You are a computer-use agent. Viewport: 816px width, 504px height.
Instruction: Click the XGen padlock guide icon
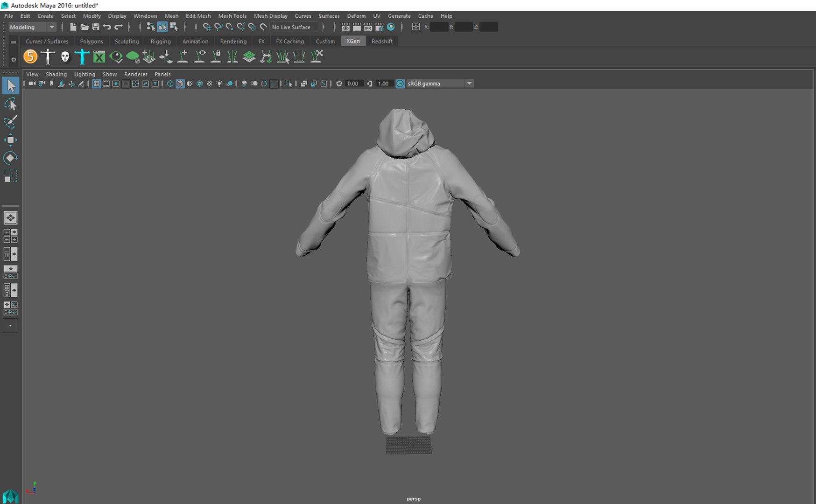coord(216,56)
